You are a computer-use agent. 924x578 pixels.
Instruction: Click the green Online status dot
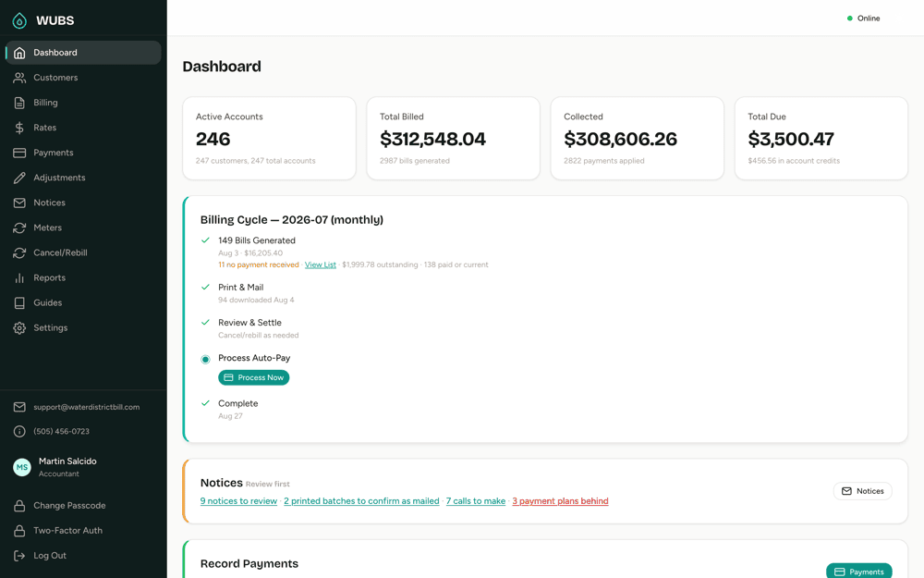pyautogui.click(x=850, y=18)
